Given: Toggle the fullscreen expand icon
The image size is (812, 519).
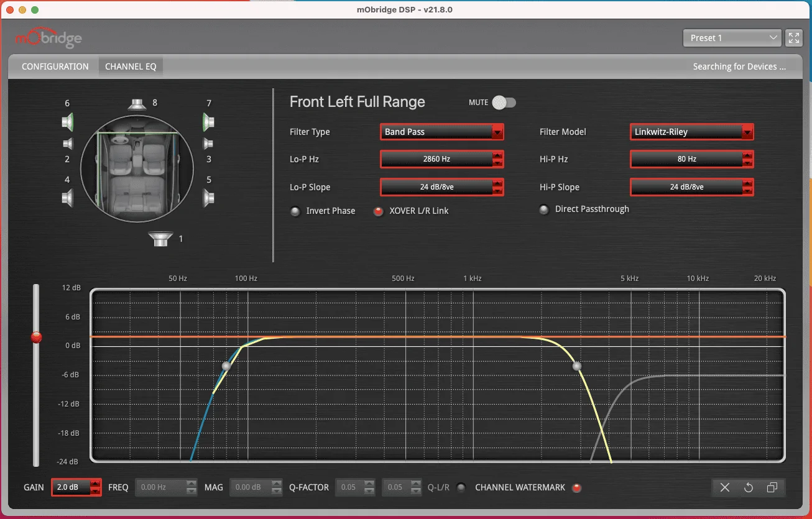Looking at the screenshot, I should (x=794, y=38).
